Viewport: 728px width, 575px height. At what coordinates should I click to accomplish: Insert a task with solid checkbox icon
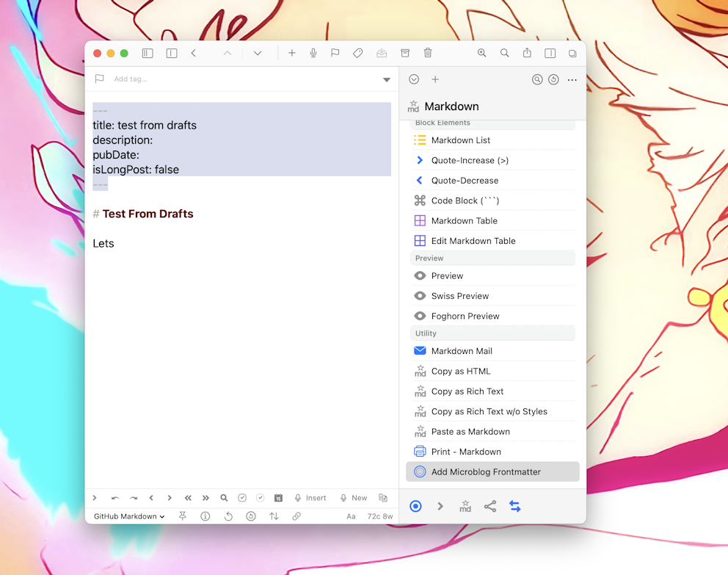[x=242, y=498]
